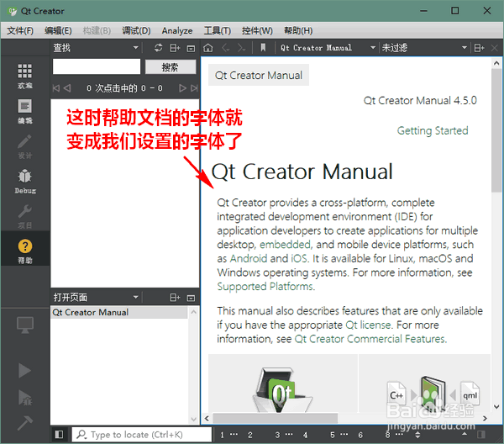504x444 pixels.
Task: Jump to last search results page
Action: pyautogui.click(x=194, y=87)
